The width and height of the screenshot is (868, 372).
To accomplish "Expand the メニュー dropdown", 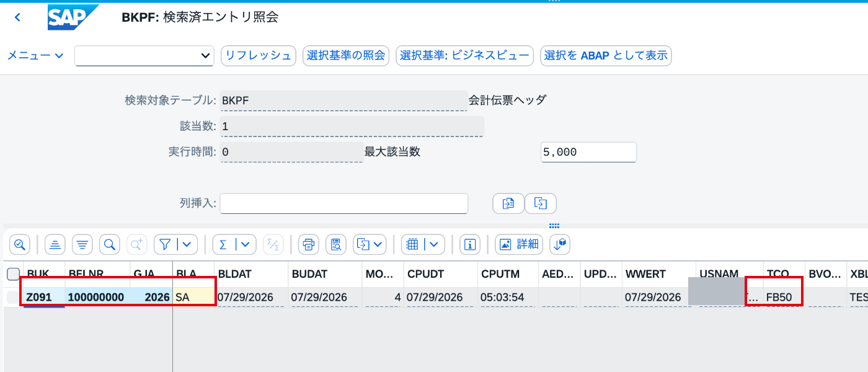I will pos(35,55).
